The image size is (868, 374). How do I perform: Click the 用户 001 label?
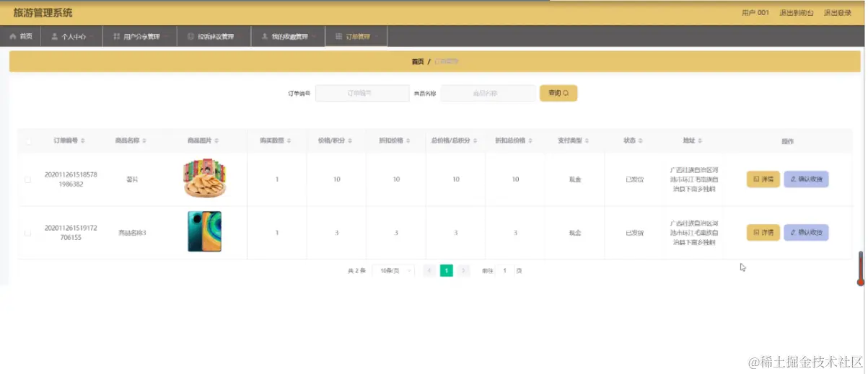pos(755,13)
